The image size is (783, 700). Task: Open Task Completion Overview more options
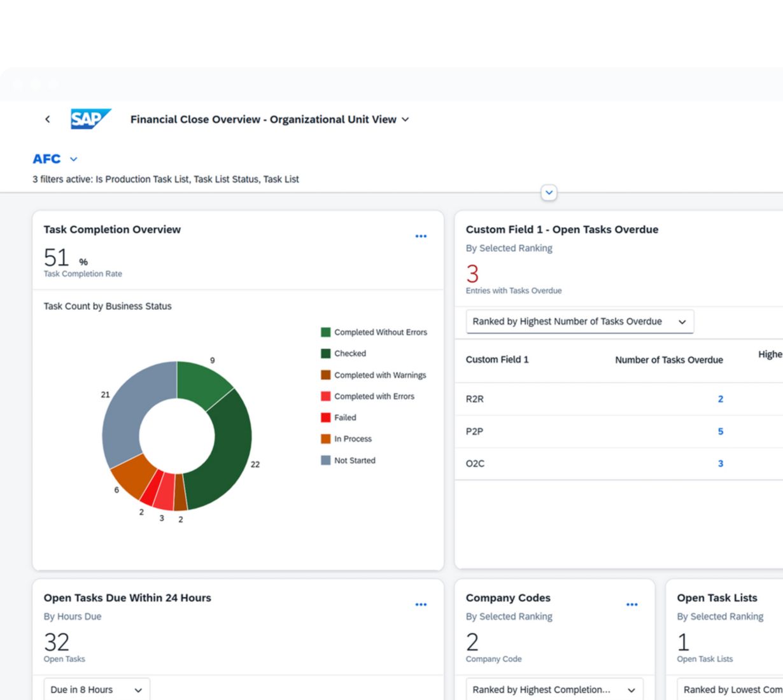pyautogui.click(x=421, y=236)
